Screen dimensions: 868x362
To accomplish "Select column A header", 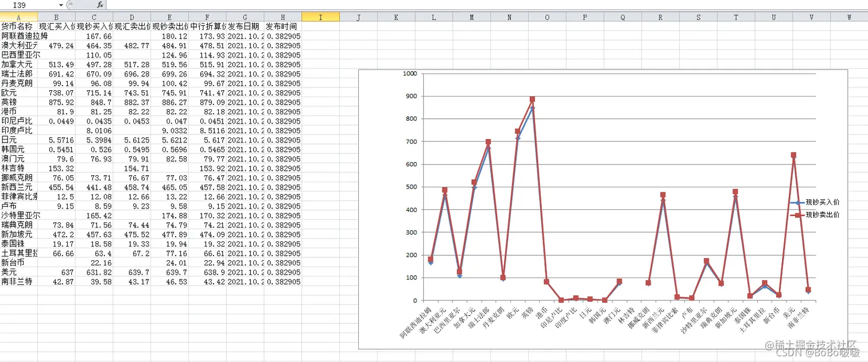I will pyautogui.click(x=19, y=17).
